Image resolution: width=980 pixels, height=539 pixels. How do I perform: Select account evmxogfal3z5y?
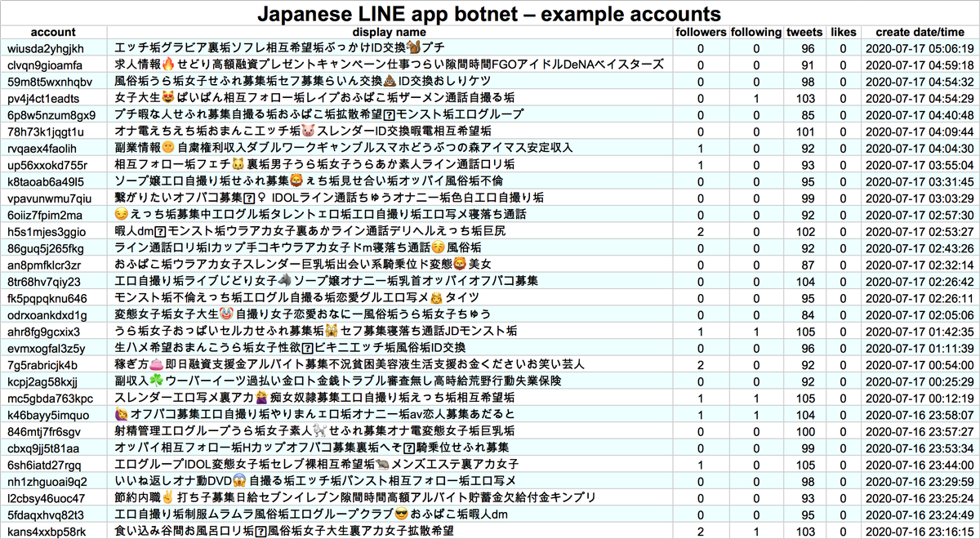click(x=47, y=348)
